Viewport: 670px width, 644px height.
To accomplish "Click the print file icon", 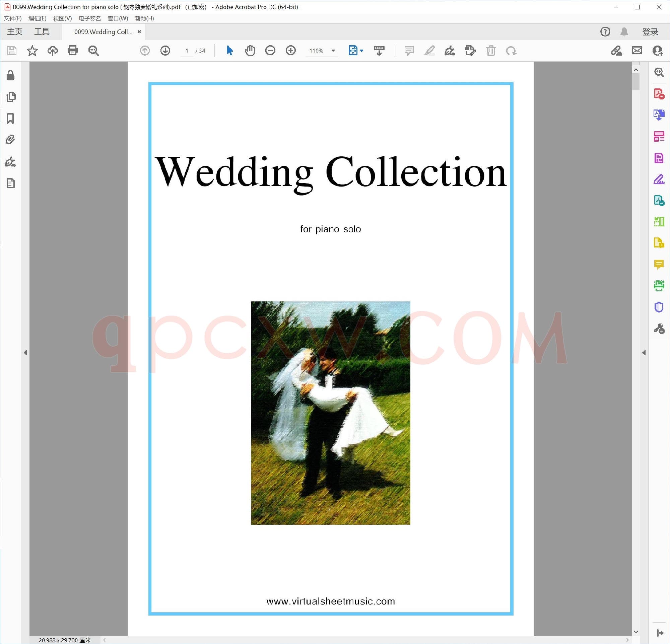I will point(72,51).
